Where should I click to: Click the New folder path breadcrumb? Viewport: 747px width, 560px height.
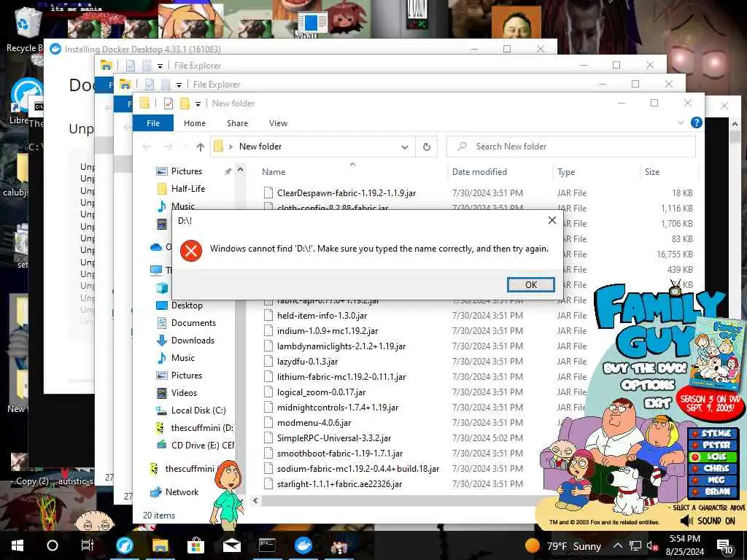point(260,147)
